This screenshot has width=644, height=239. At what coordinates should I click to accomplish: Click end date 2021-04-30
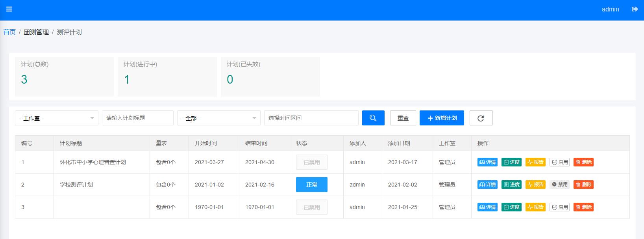[x=260, y=162]
